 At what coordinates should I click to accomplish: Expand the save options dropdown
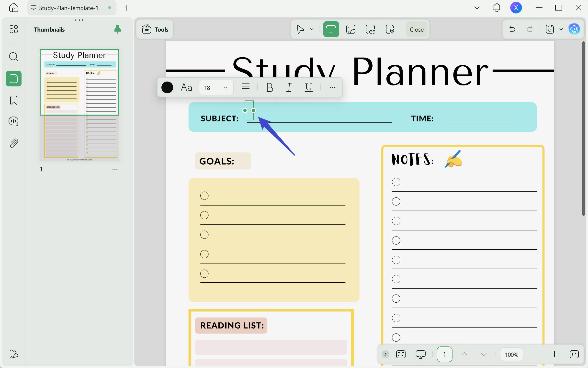tap(561, 29)
